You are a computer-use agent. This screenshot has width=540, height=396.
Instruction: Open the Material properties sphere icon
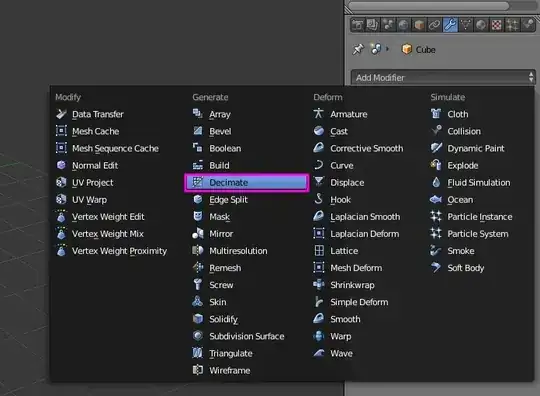click(x=481, y=25)
